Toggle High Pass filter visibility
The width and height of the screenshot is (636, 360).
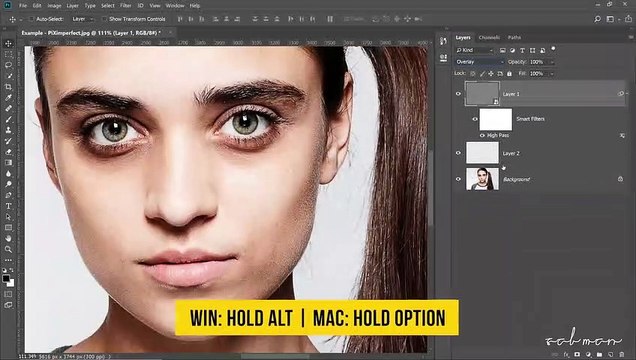[482, 135]
